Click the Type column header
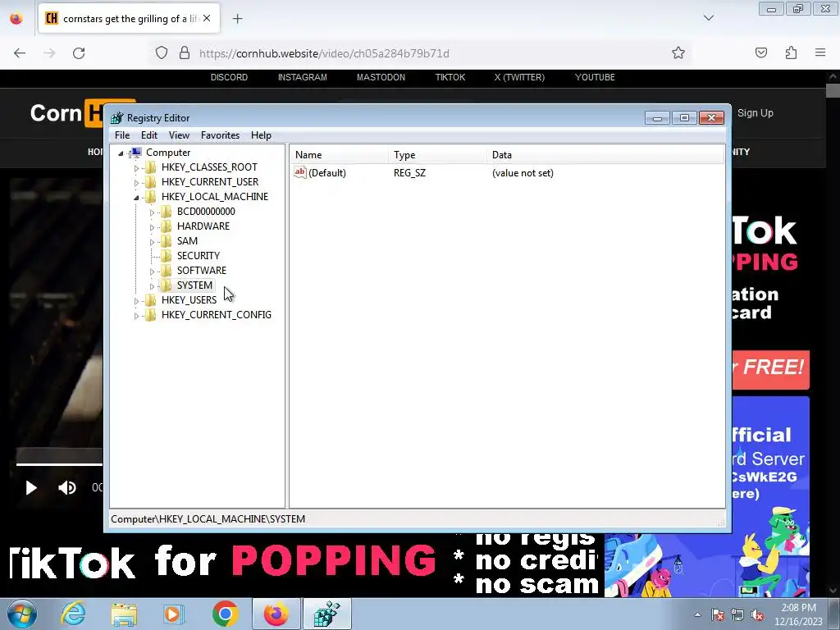Viewport: 840px width, 630px height. tap(438, 155)
